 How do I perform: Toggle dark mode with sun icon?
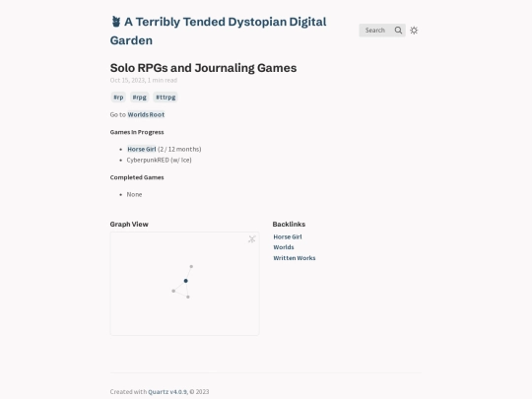coord(414,31)
